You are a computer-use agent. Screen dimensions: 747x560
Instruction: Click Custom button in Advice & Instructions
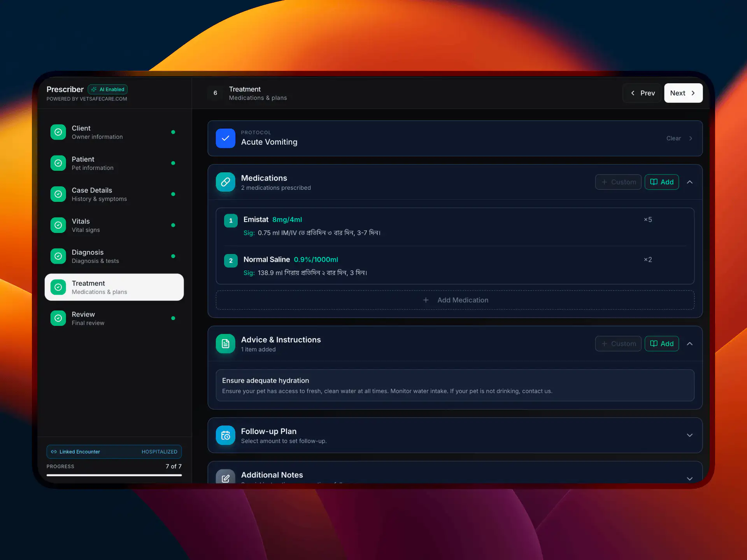(x=618, y=344)
